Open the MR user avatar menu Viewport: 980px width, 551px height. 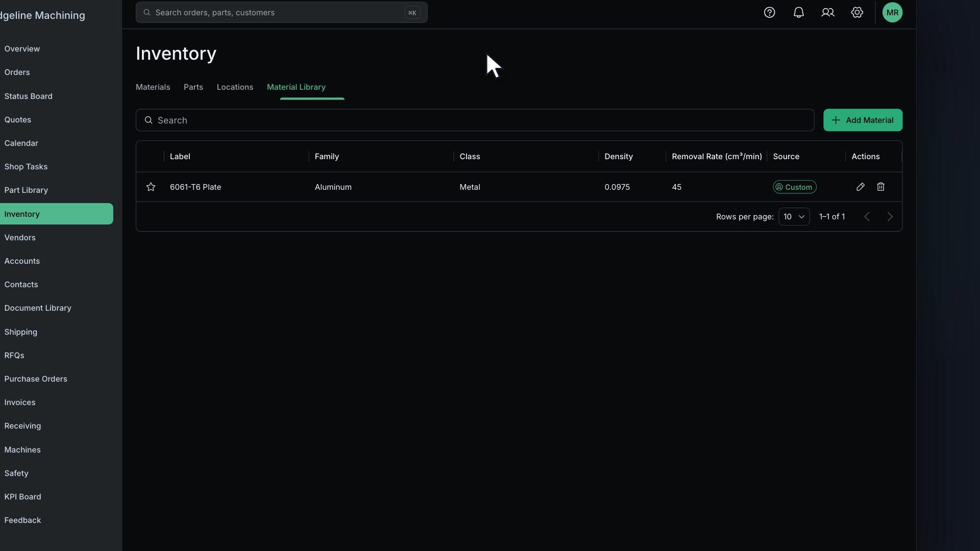click(892, 13)
